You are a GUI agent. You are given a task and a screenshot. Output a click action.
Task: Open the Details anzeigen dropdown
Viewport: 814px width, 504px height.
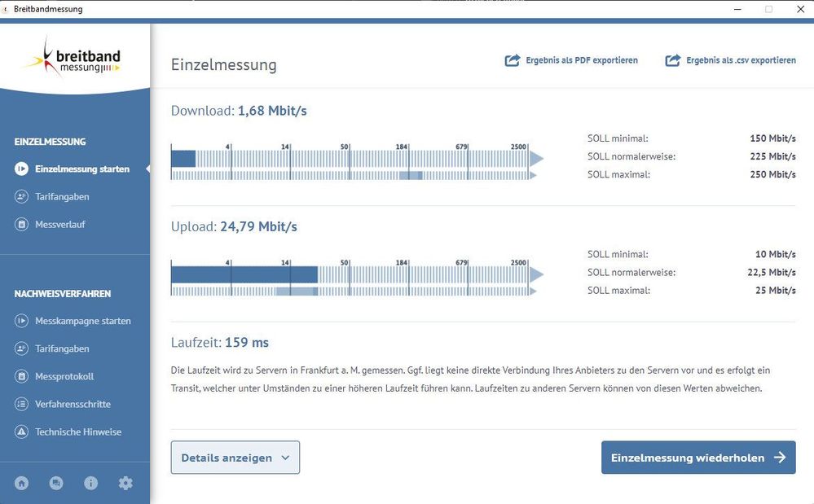(235, 458)
